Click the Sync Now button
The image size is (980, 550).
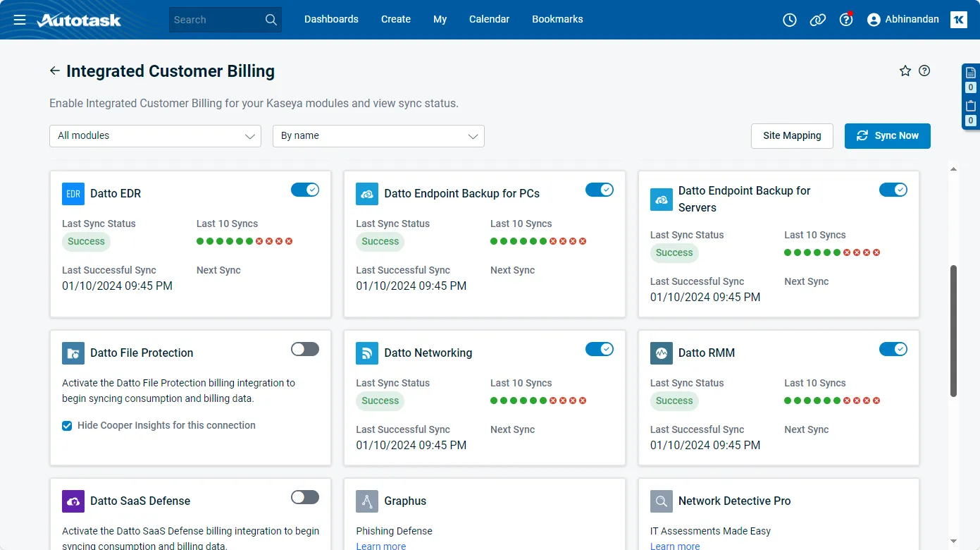(x=887, y=136)
